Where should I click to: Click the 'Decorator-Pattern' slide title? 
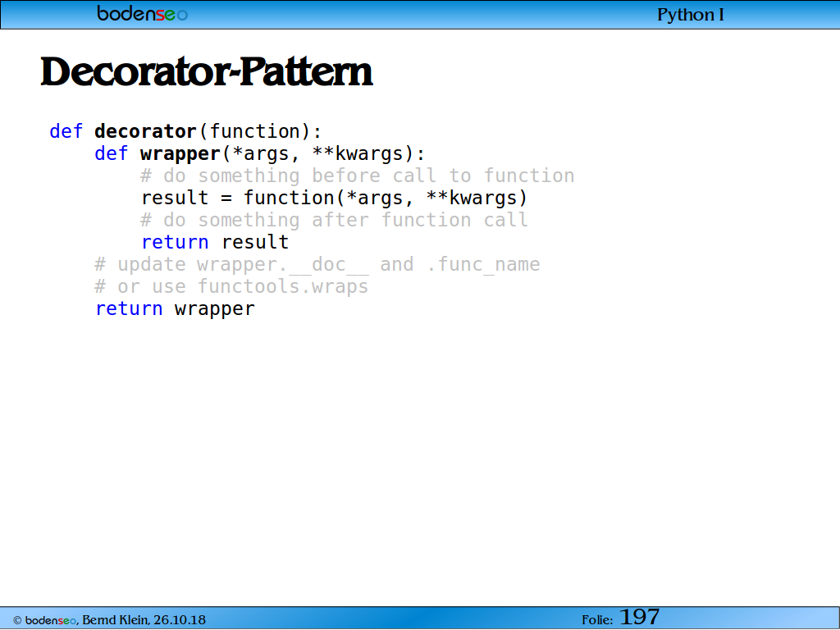click(x=207, y=72)
